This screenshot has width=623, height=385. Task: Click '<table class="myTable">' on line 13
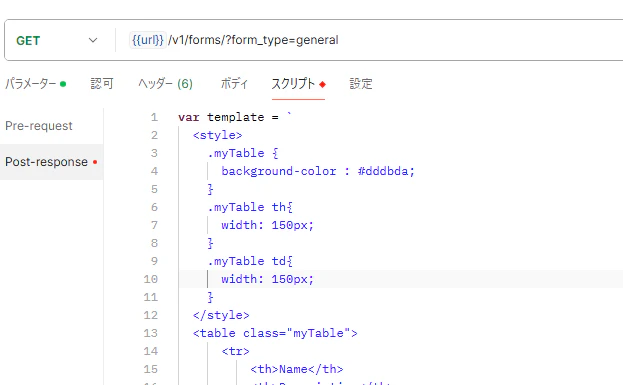pos(275,333)
